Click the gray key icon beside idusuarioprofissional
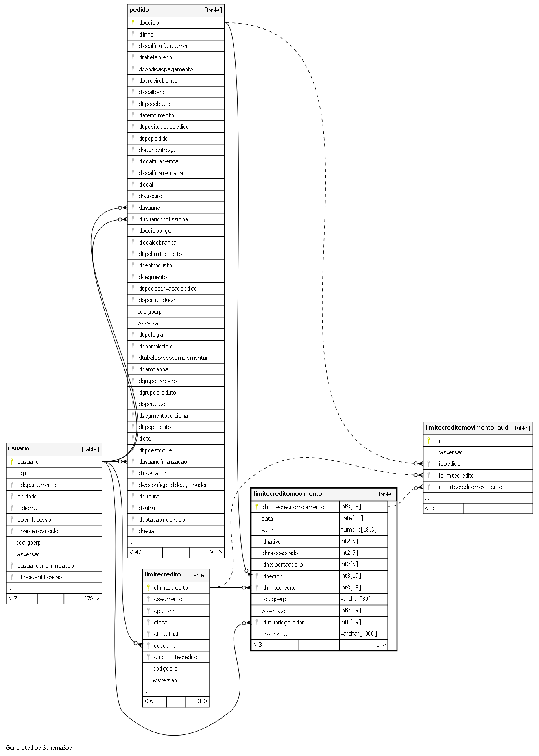Viewport: 539px width, 756px height. click(133, 219)
